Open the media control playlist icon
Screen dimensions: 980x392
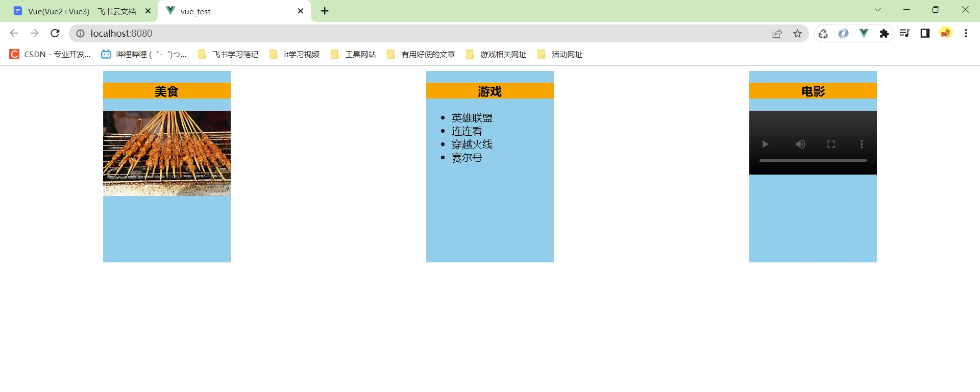(x=904, y=33)
